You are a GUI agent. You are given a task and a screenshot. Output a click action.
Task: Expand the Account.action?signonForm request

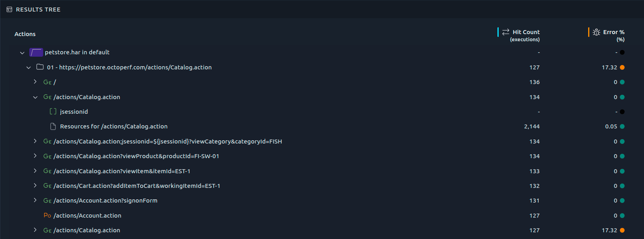pos(35,200)
